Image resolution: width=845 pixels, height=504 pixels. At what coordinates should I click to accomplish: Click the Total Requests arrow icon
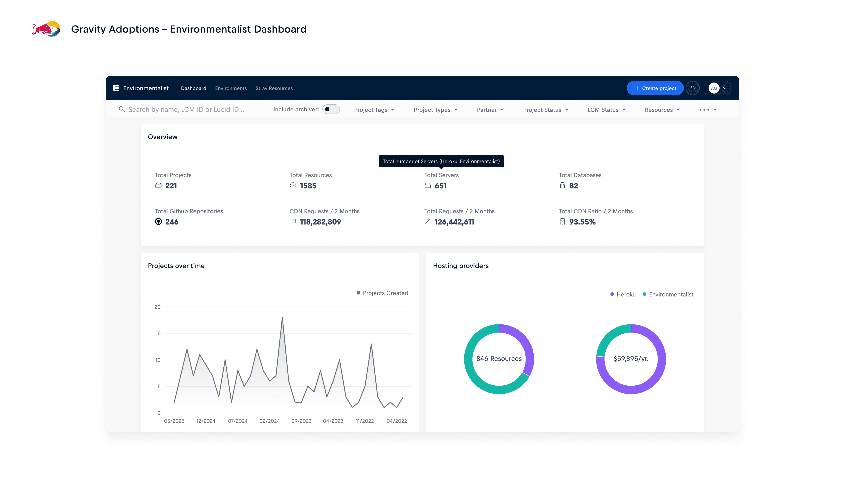(428, 221)
